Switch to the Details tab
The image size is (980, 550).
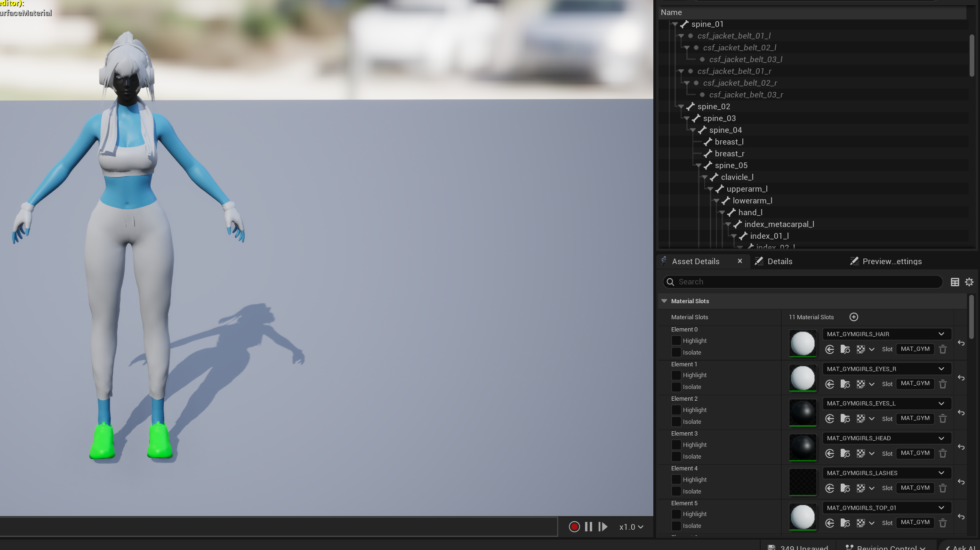pyautogui.click(x=779, y=261)
